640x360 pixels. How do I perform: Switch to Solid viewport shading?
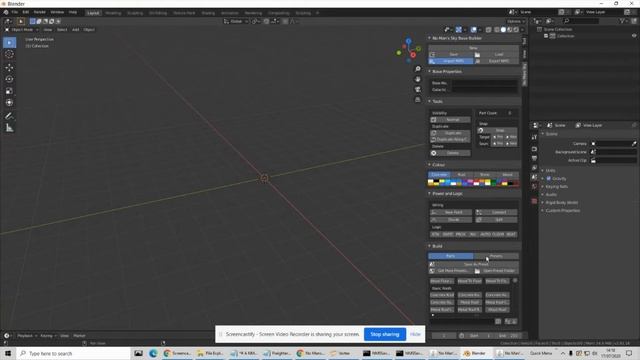[503, 29]
